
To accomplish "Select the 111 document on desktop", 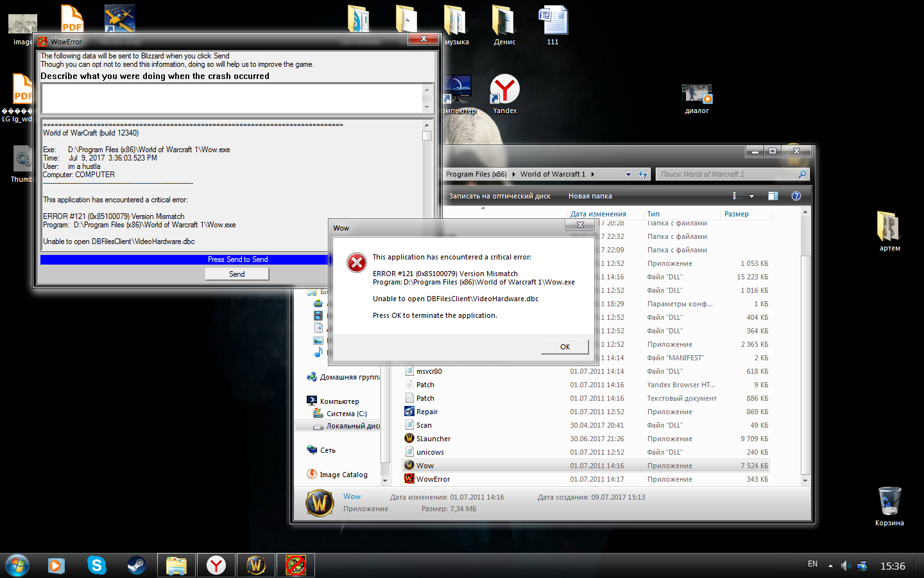I will (x=553, y=26).
